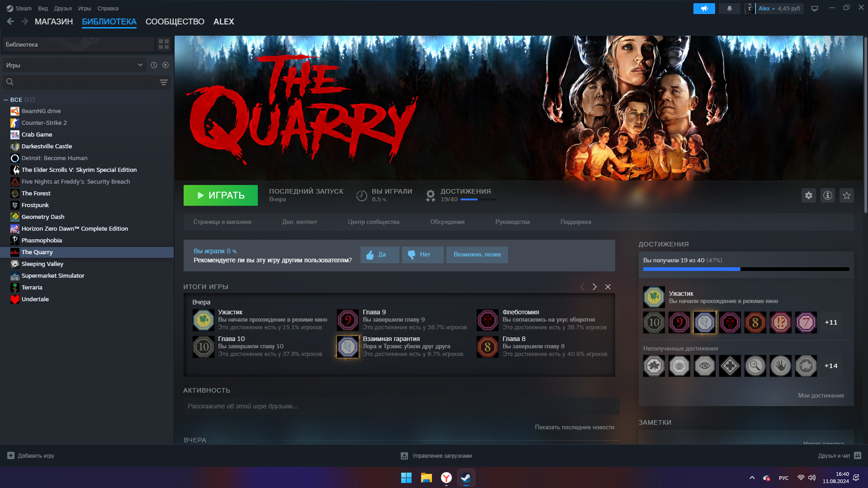The height and width of the screenshot is (488, 868).
Task: Open the Справка menu
Action: pyautogui.click(x=108, y=8)
